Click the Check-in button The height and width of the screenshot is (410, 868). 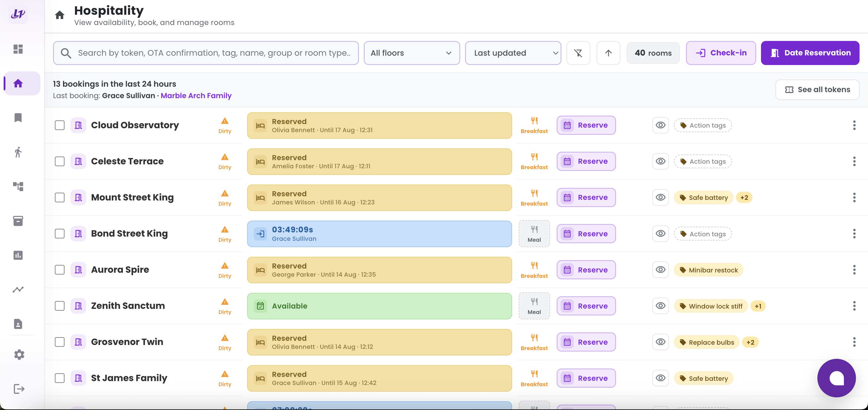coord(721,53)
